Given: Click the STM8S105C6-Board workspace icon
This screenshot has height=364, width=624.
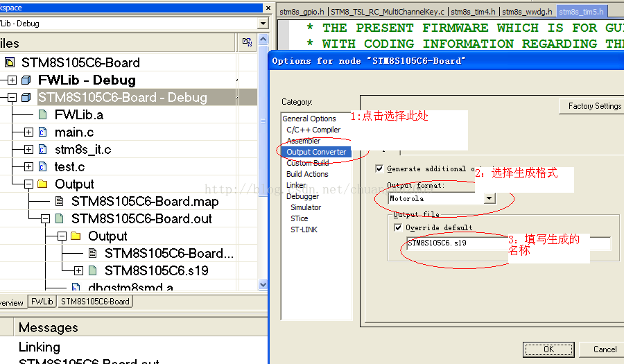Looking at the screenshot, I should click(x=10, y=62).
